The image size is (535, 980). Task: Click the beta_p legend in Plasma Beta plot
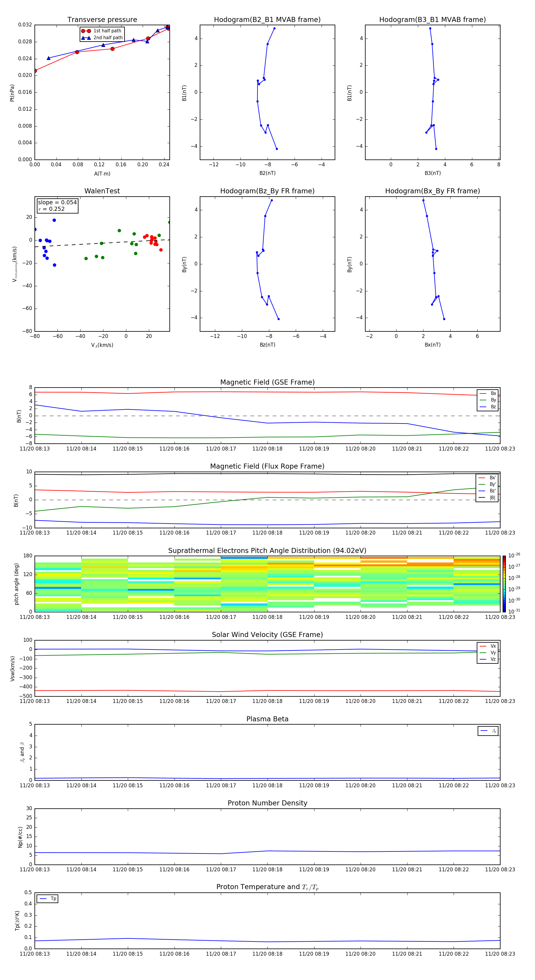[488, 731]
